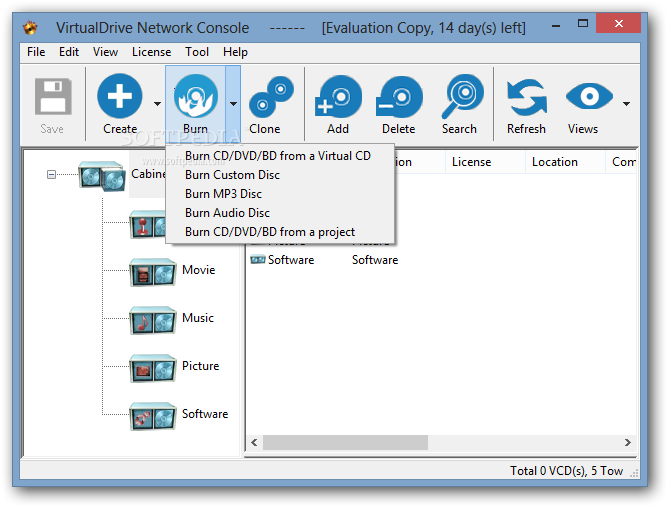Close the VirtualDrive Network Console window
Viewport: 668px width, 507px height.
[x=619, y=23]
